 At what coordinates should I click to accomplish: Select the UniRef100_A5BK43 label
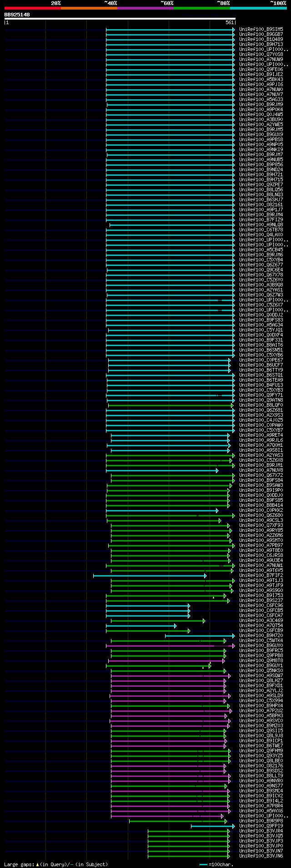[x=261, y=79]
